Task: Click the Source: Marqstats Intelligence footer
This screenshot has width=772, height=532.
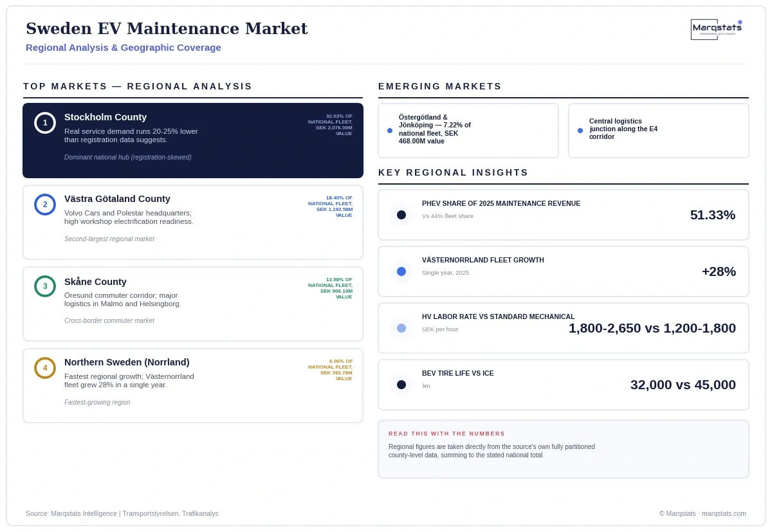Action: tap(122, 513)
